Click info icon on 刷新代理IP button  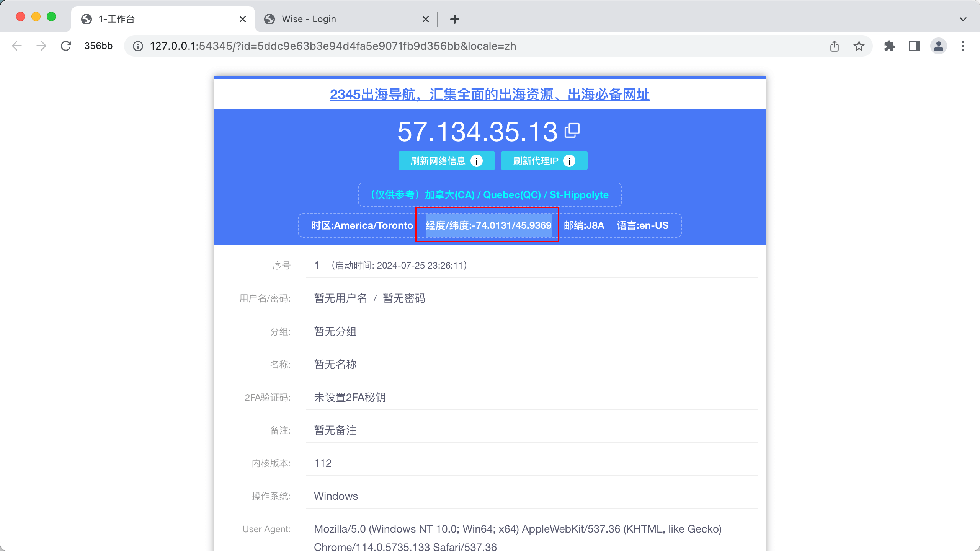569,161
